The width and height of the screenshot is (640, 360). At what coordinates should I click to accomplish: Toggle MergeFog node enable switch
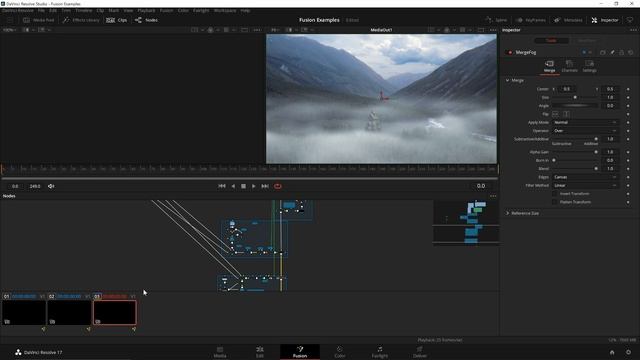click(509, 52)
